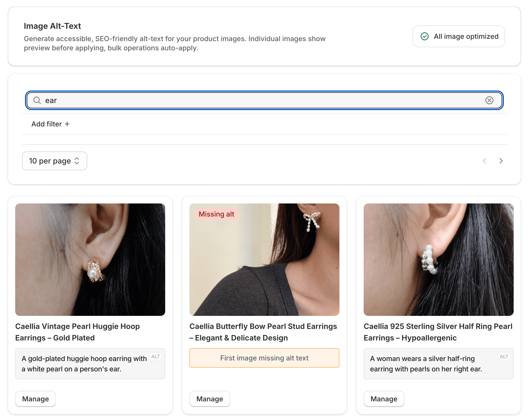The image size is (530, 420).
Task: Manage the Sterling Silver Half Ring Pearl Earrings
Action: pyautogui.click(x=384, y=399)
